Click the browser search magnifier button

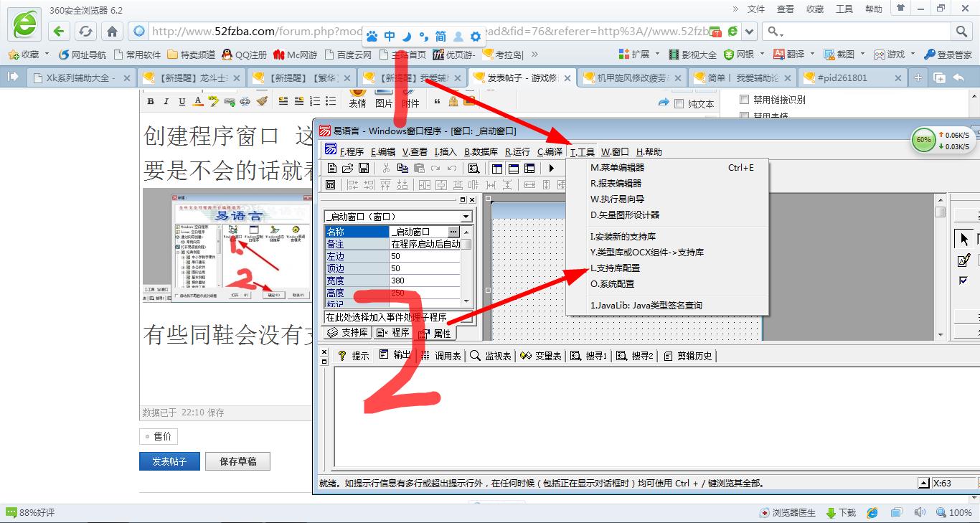(x=962, y=31)
